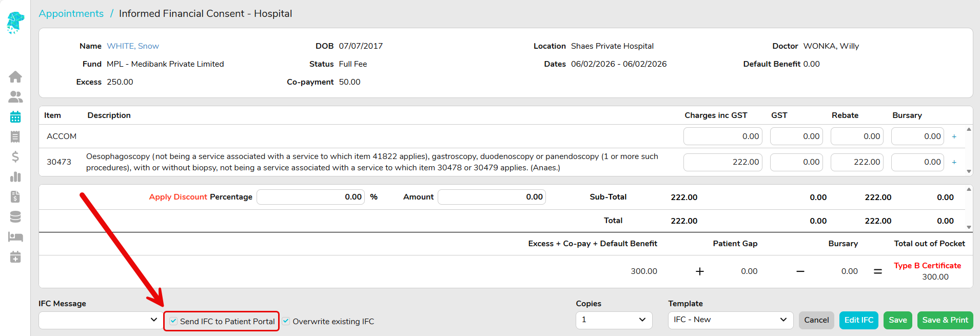Click the Cancel button
The image size is (980, 336).
(816, 320)
